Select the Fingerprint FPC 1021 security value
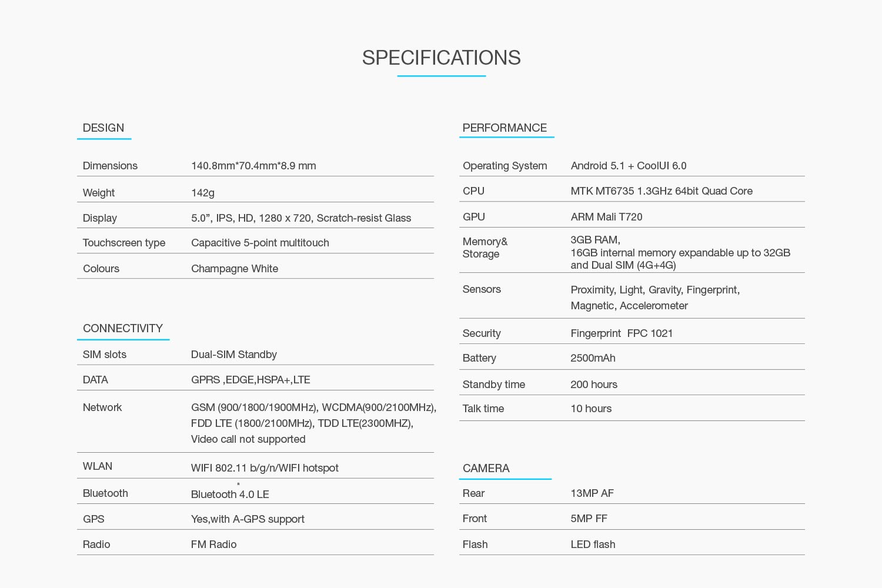 pos(622,333)
